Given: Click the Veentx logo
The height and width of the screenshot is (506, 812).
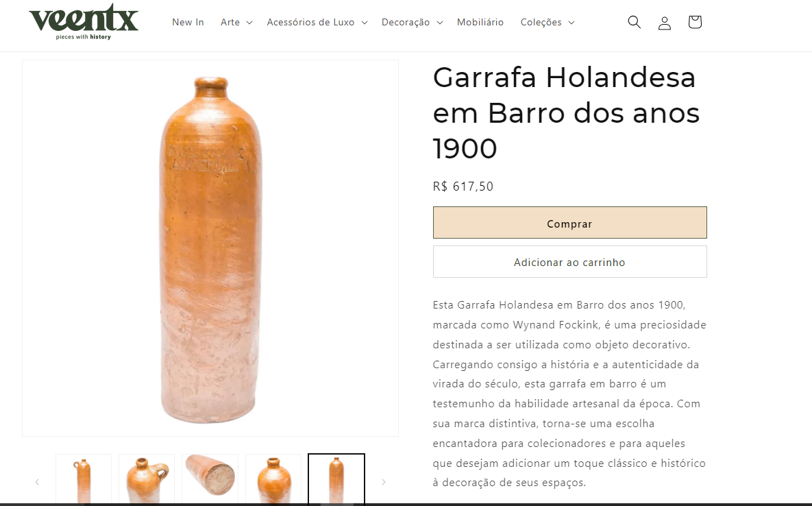Looking at the screenshot, I should pos(84,22).
